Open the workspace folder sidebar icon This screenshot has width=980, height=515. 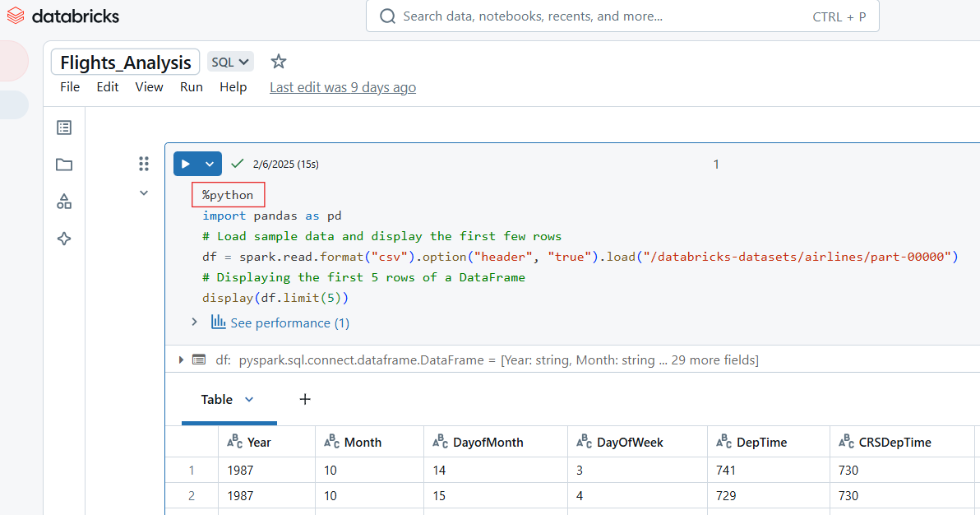(64, 165)
